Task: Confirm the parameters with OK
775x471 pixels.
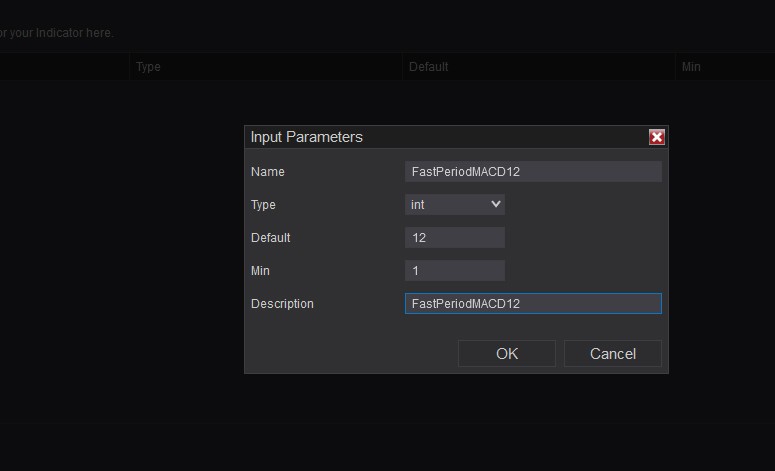Action: pos(507,353)
